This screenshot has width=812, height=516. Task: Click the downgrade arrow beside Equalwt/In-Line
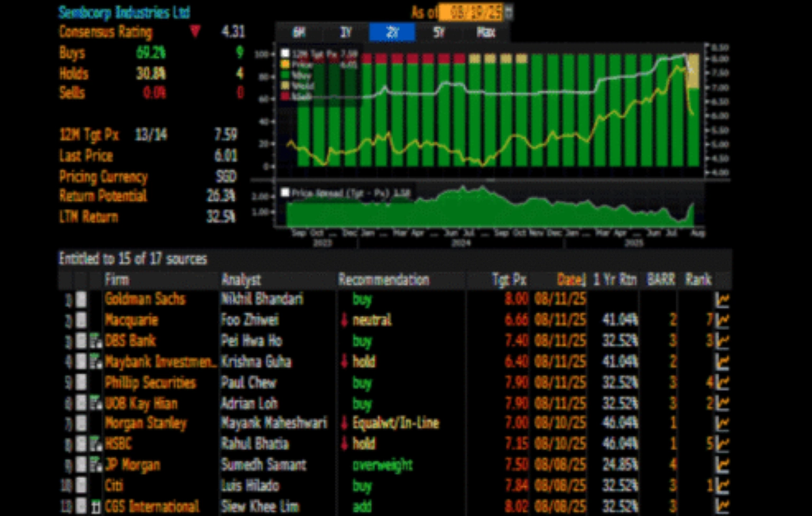344,424
